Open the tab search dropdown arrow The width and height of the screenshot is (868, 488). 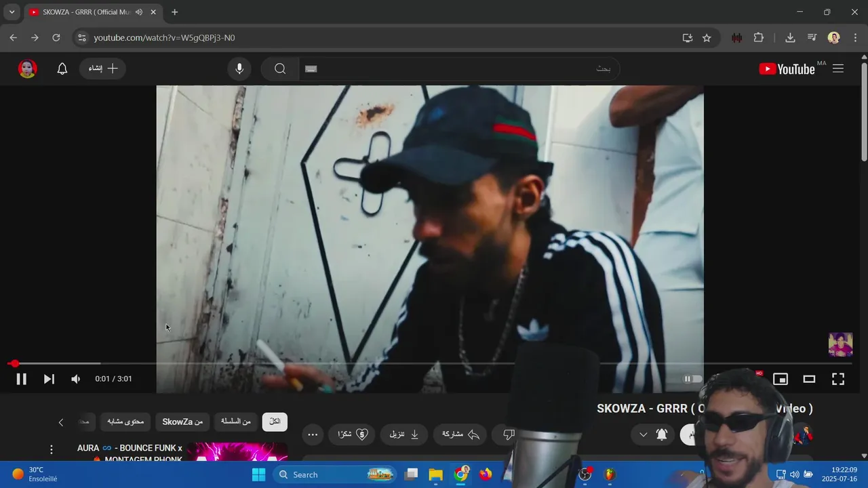coord(12,12)
